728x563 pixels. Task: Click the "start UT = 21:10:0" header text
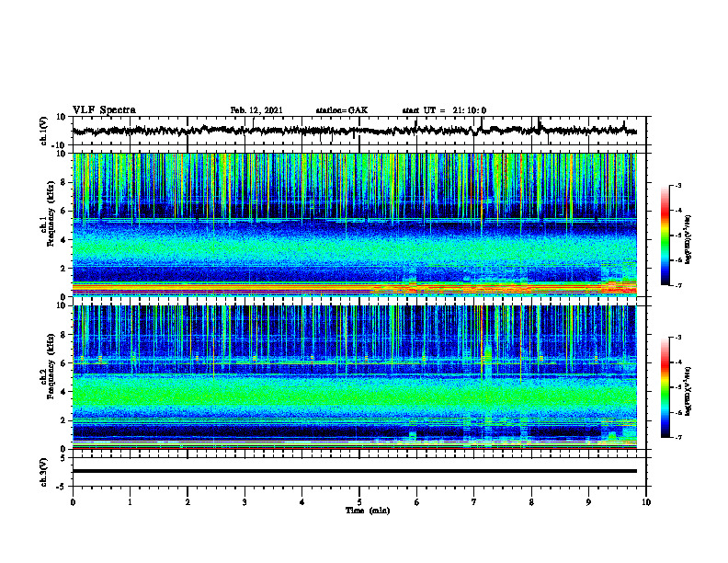pyautogui.click(x=444, y=110)
